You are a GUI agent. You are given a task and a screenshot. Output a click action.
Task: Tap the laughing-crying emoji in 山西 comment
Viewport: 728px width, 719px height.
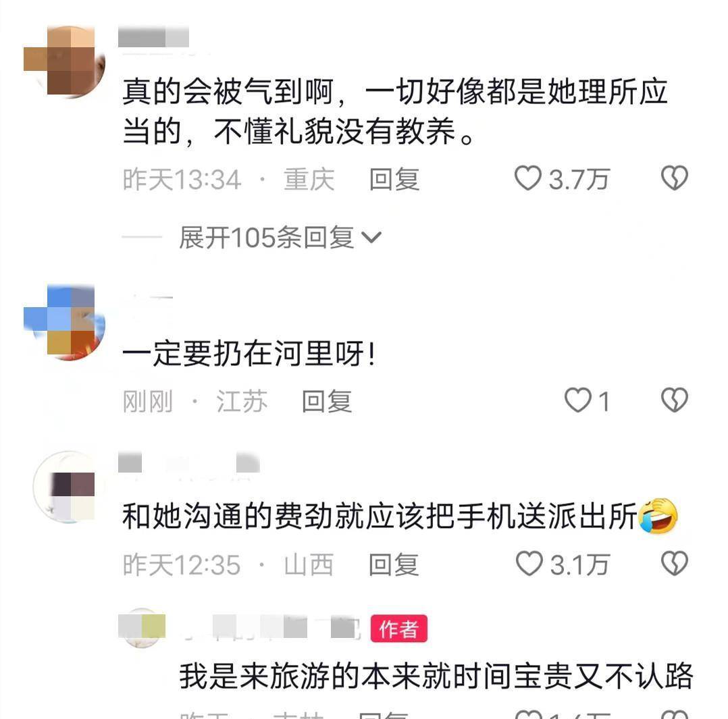tap(658, 516)
